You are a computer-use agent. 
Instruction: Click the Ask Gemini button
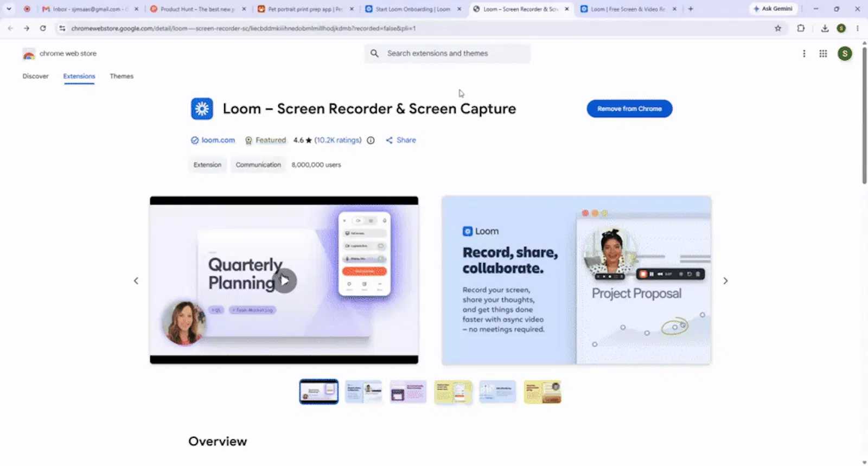pyautogui.click(x=773, y=9)
